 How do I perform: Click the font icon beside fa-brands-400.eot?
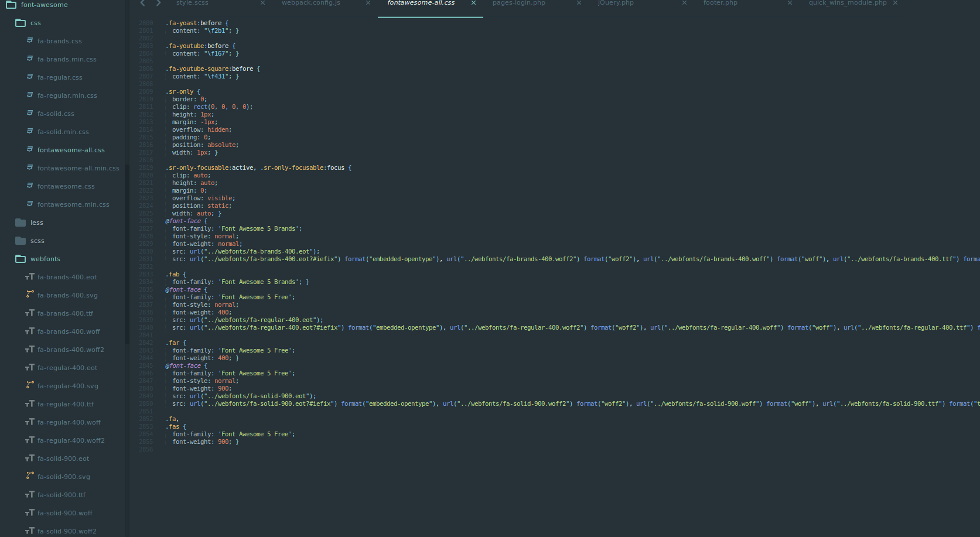click(x=30, y=276)
